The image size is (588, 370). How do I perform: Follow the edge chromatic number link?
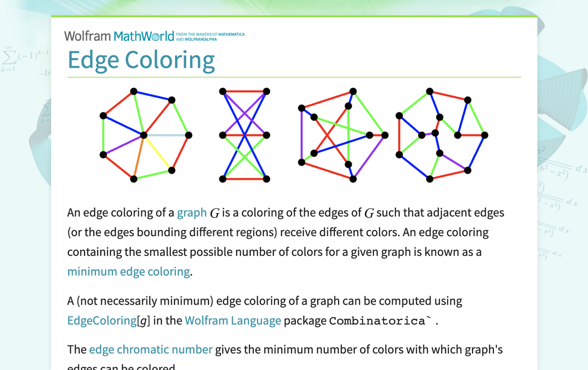[x=150, y=350]
